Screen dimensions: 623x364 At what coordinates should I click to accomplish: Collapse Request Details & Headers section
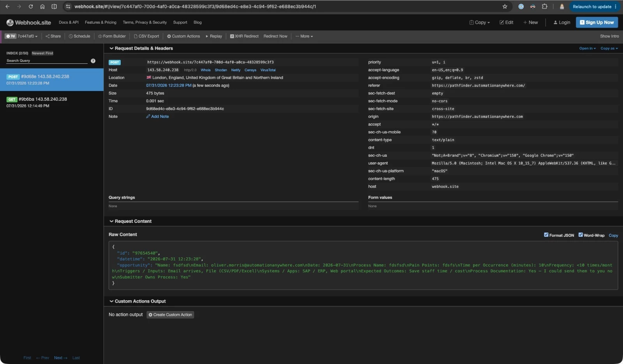(141, 49)
